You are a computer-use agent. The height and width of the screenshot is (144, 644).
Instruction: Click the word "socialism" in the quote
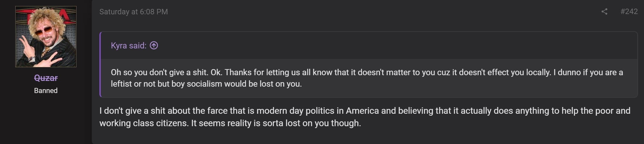(204, 84)
